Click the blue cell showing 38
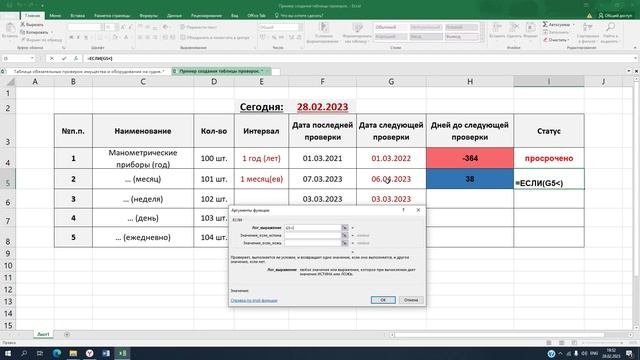 (x=470, y=179)
